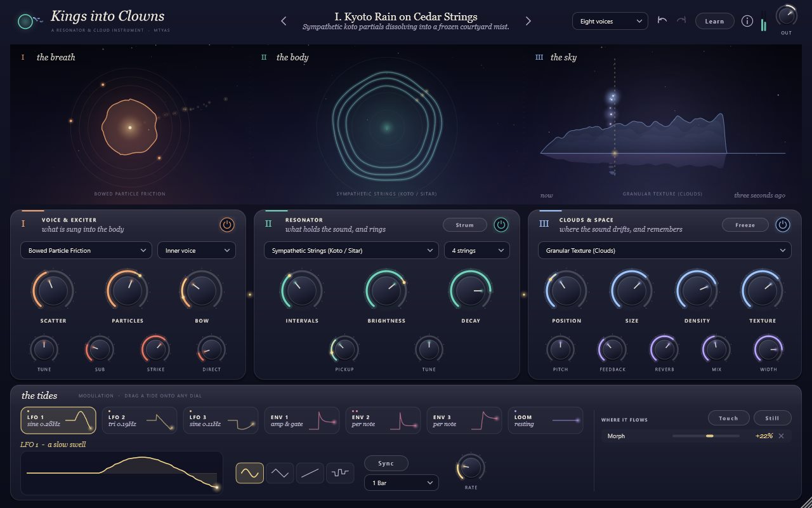Click the LFO RATE knob

point(471,468)
